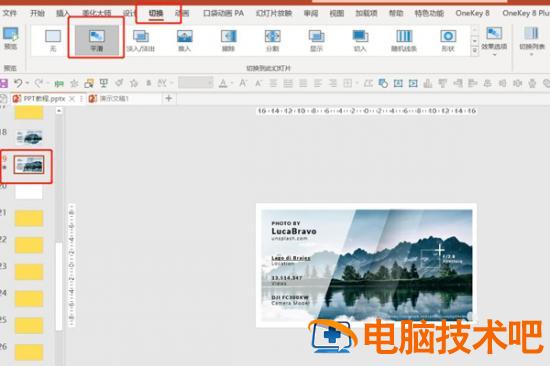Select yellow slide 24 thumbnail
Screen dimensions: 550x366
click(29, 299)
